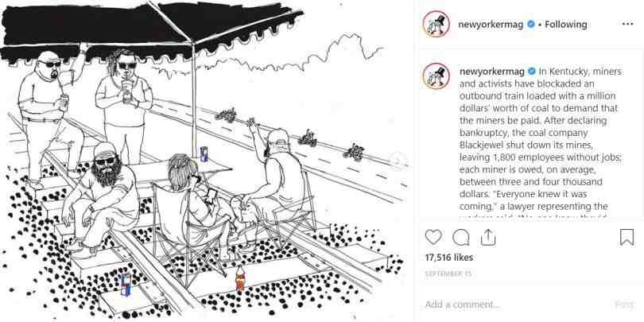Image resolution: width=644 pixels, height=322 pixels.
Task: View the list of 17,516 likes
Action: (x=449, y=258)
